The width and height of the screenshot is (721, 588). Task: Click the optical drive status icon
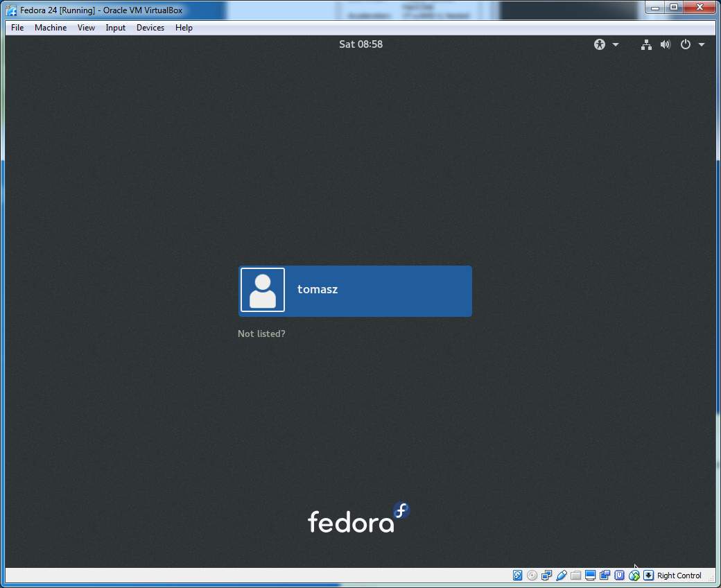point(532,575)
